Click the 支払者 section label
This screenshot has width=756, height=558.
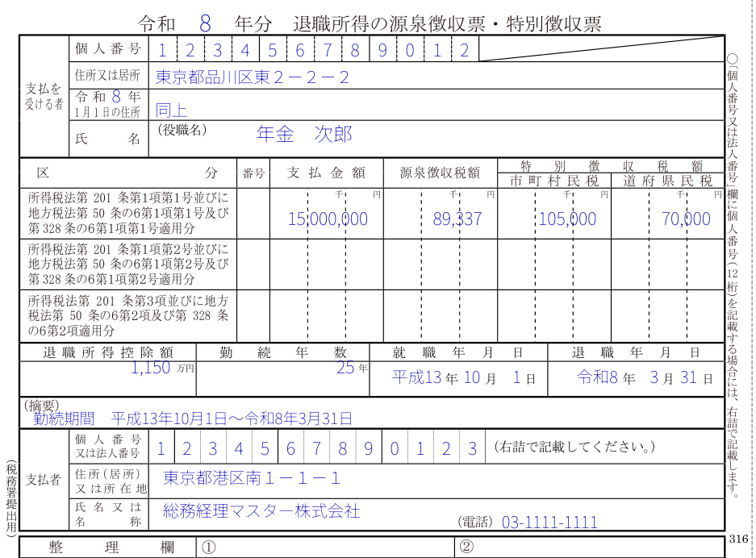point(43,480)
